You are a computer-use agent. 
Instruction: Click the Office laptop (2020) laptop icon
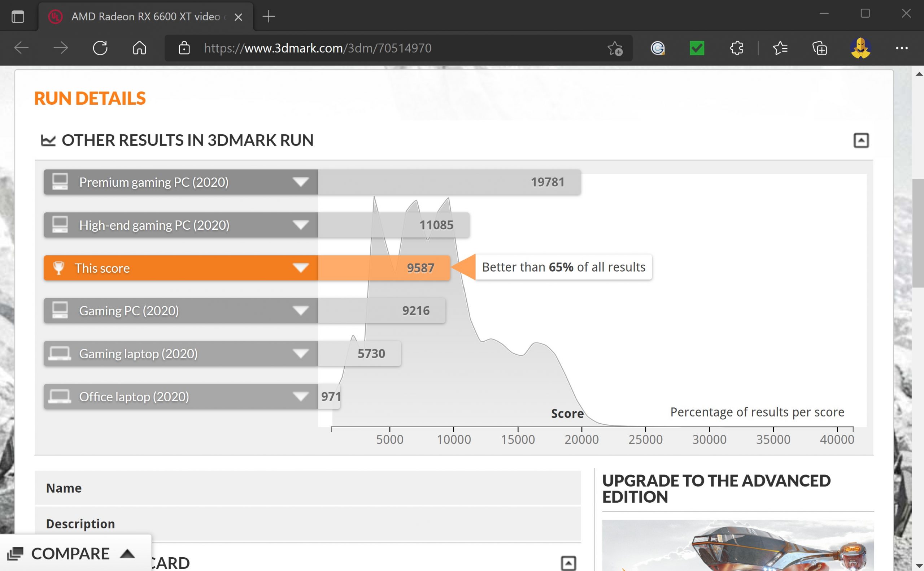(x=59, y=397)
